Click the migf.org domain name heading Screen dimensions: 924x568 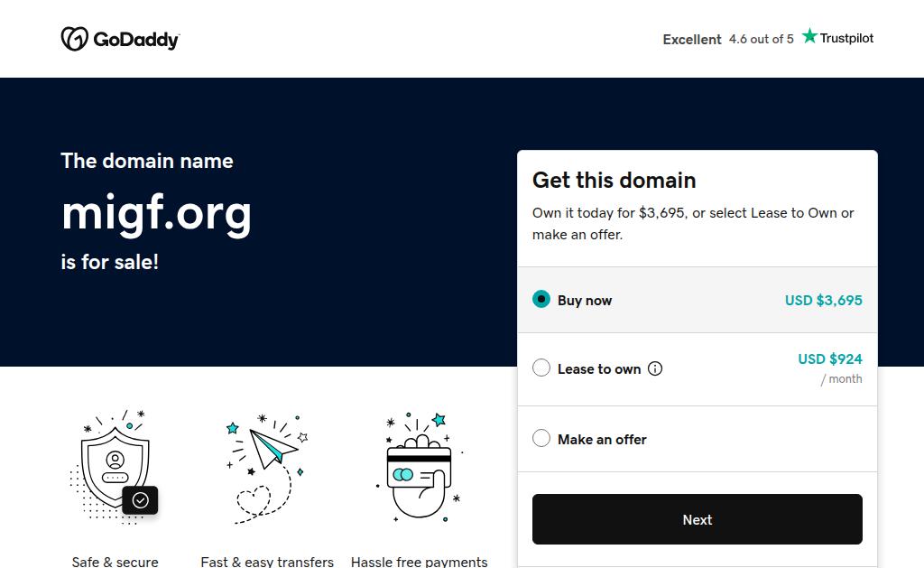(156, 212)
